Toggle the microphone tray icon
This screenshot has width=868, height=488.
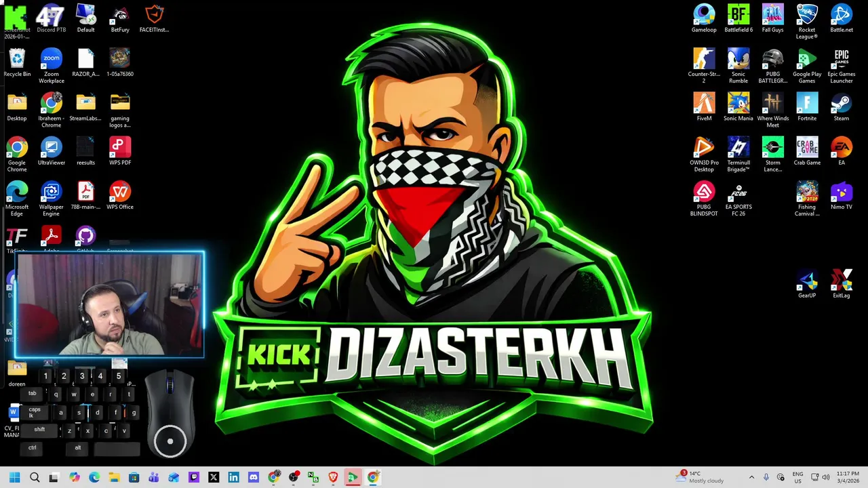tap(766, 477)
